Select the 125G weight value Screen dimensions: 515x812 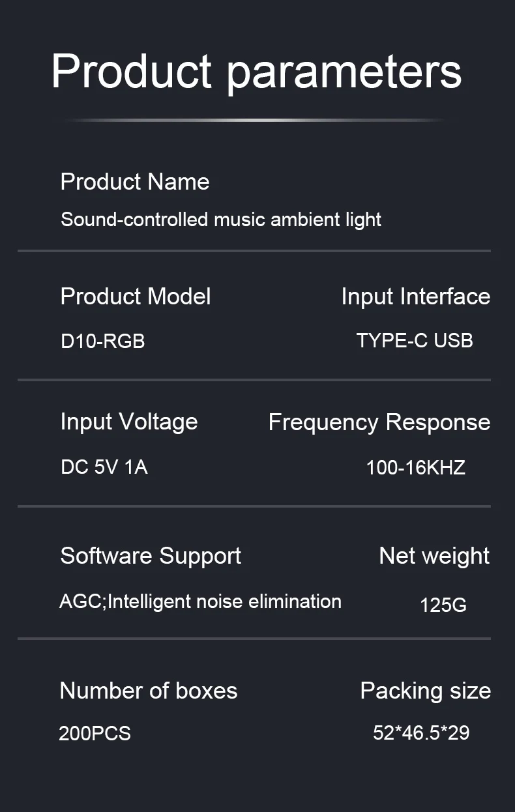(x=443, y=605)
